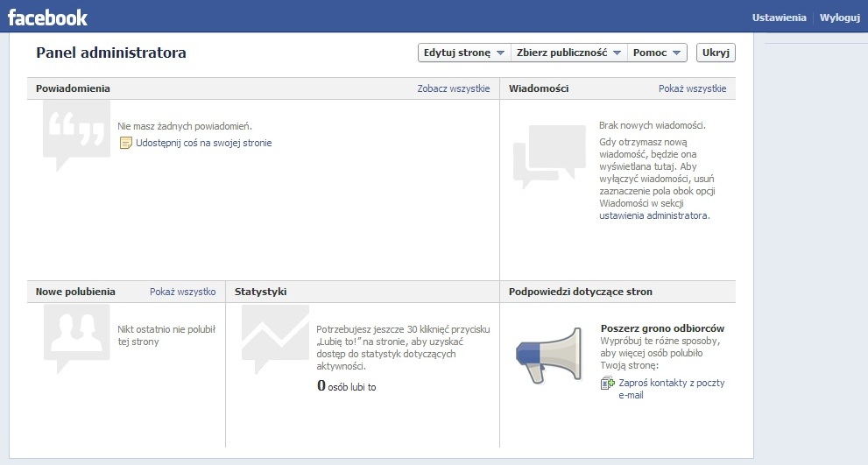This screenshot has width=868, height=465.
Task: Open Pokaż wszystkie messages link
Action: click(x=692, y=88)
